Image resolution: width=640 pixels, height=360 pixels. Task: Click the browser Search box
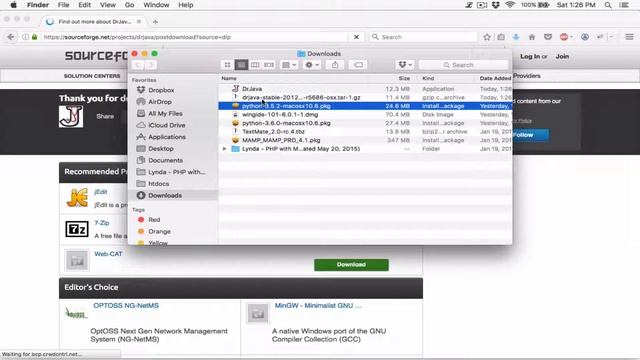[x=423, y=37]
